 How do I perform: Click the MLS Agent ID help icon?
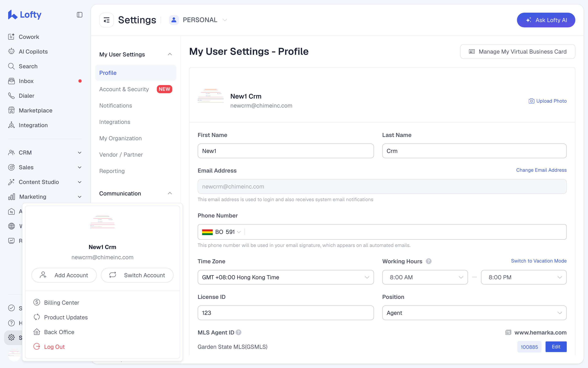[x=239, y=332]
